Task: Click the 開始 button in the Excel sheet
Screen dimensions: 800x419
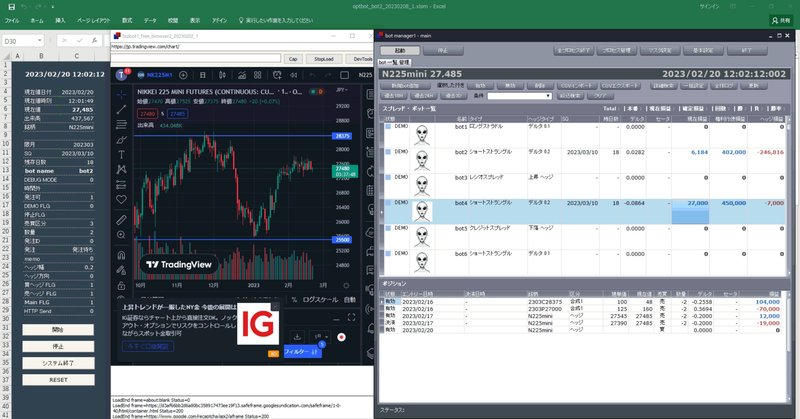Action: (58, 330)
